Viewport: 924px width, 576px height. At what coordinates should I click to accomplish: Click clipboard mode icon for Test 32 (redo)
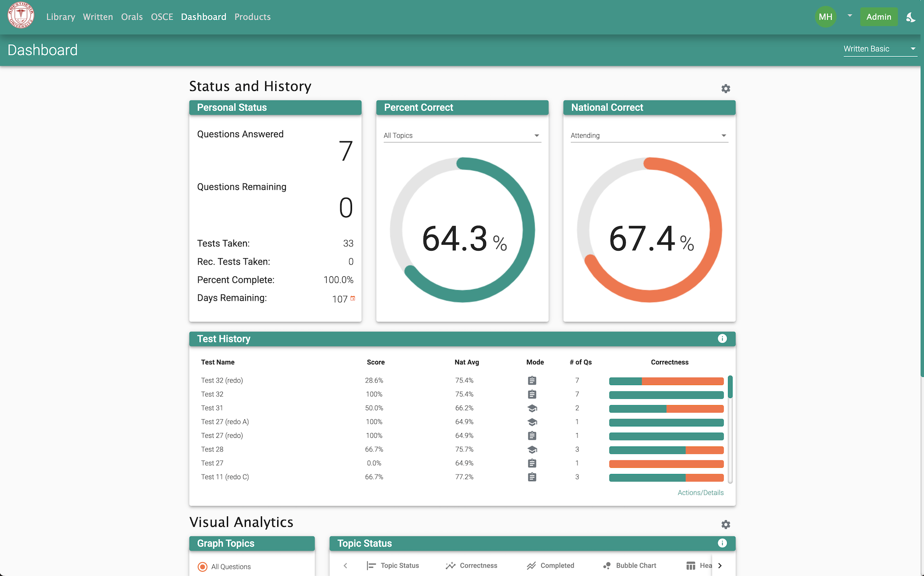coord(532,381)
